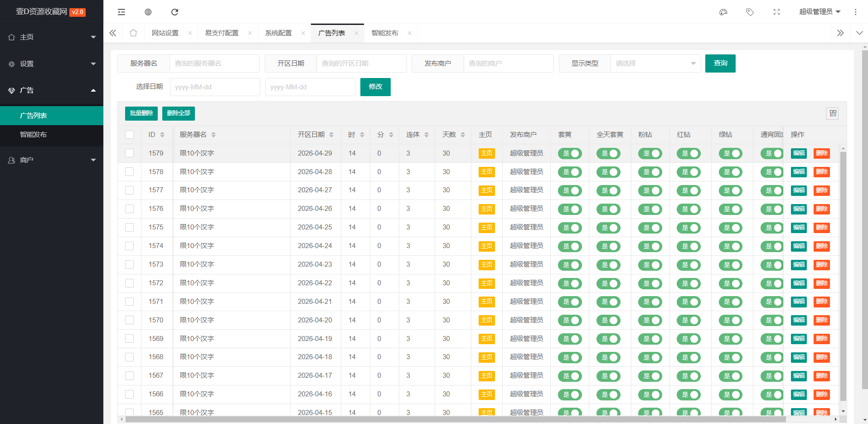The width and height of the screenshot is (868, 424).
Task: Click the 查询的服务器名 input field
Action: click(x=214, y=63)
